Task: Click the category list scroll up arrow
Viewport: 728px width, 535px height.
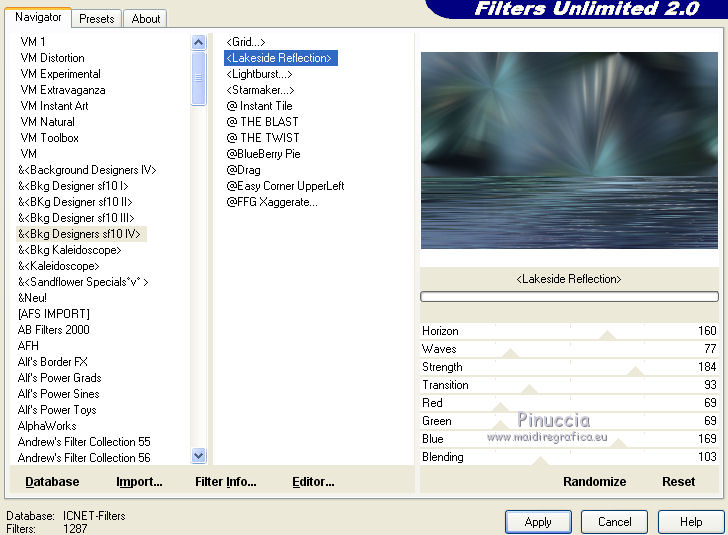Action: pos(198,43)
